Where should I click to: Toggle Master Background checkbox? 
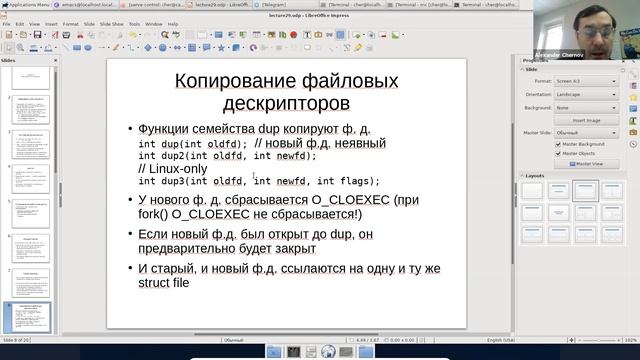coord(558,144)
